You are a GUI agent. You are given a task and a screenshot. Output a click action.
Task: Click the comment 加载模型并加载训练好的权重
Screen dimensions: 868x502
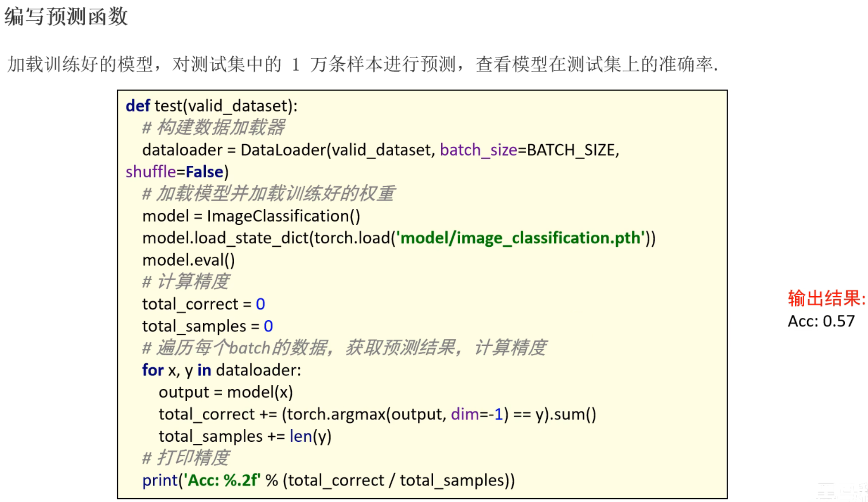pos(268,194)
